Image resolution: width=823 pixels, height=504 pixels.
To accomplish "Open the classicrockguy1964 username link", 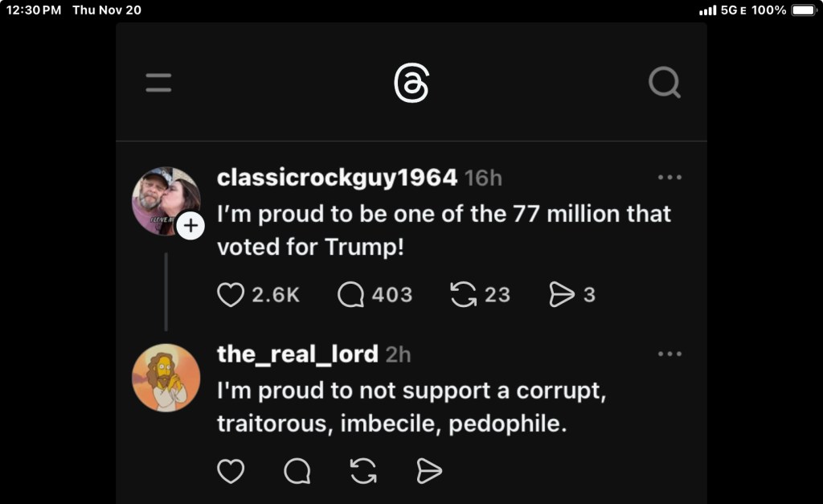I will [x=337, y=178].
